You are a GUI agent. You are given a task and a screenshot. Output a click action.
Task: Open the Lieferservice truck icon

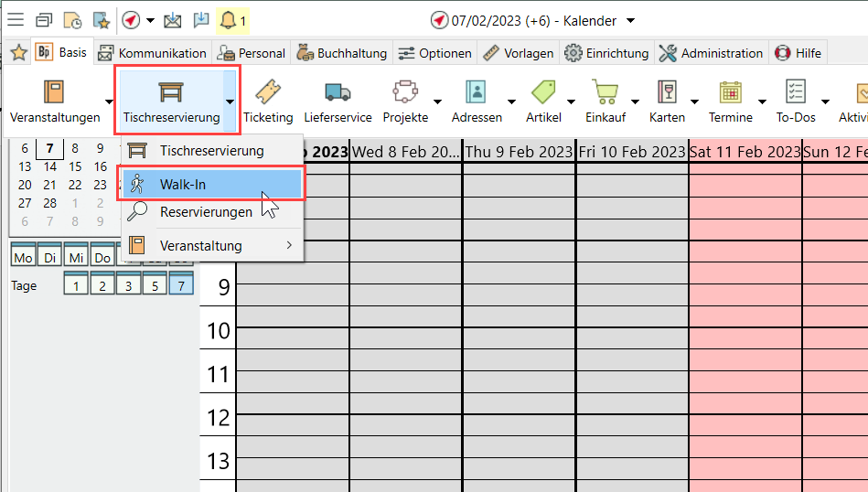338,100
